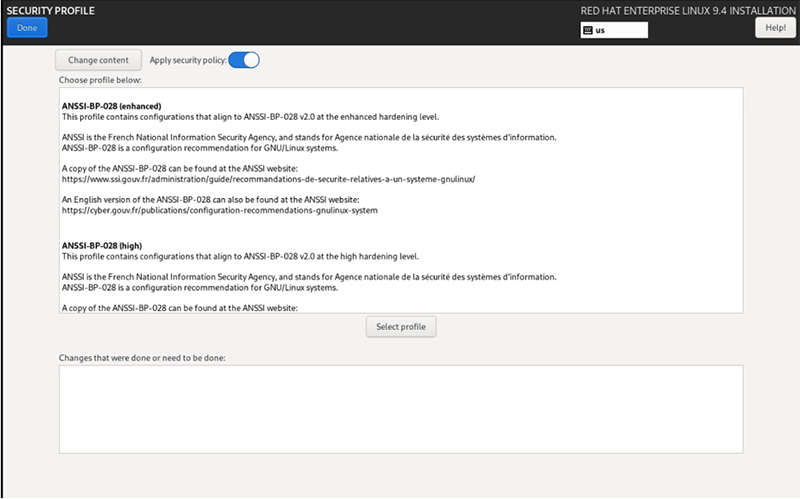Click the SECURITY PROFILE title
This screenshot has width=800, height=499.
51,11
